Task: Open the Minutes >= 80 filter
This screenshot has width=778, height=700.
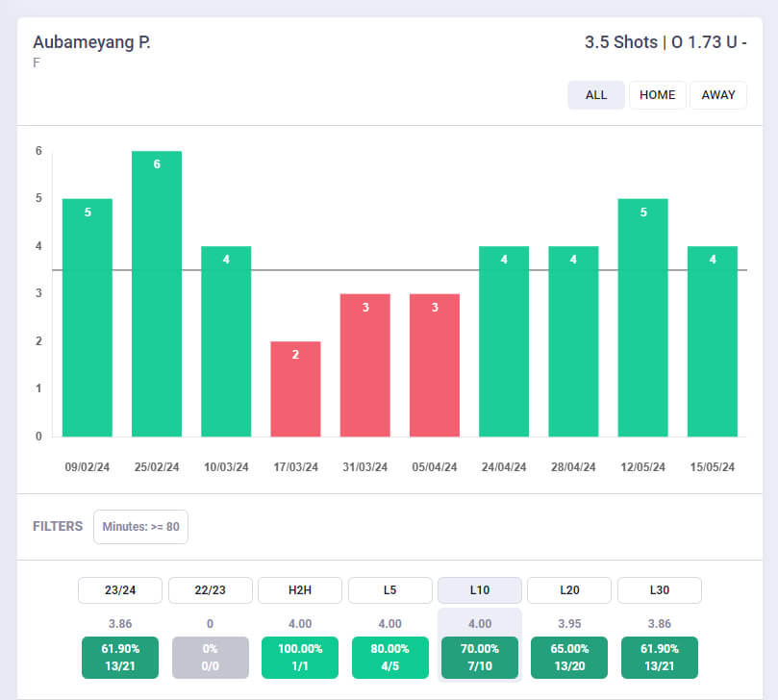Action: tap(141, 527)
